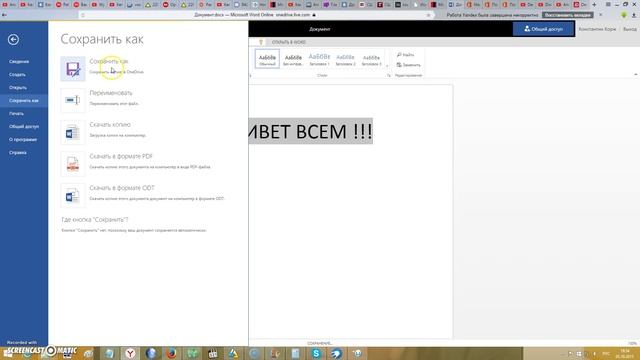This screenshot has height=360, width=640.
Task: Click the Скачать в формате PDF title
Action: tap(121, 156)
